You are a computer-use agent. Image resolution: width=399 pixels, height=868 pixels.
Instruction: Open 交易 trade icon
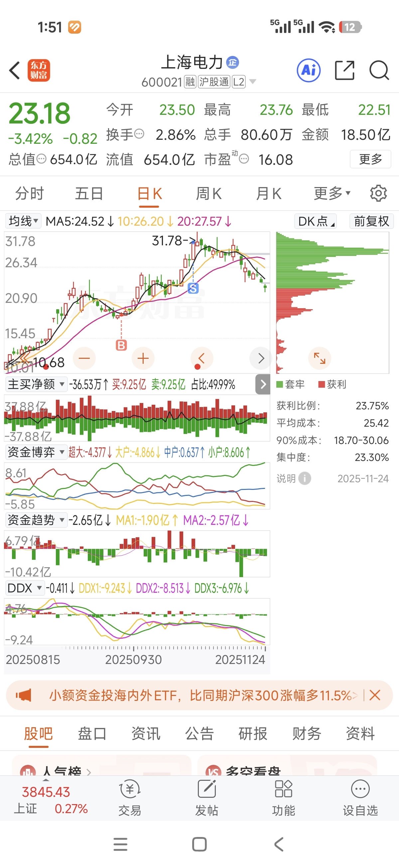(x=130, y=797)
